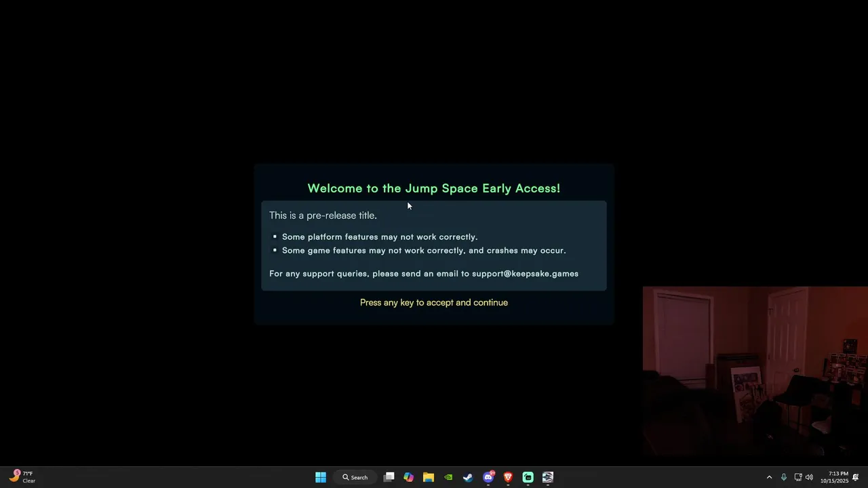This screenshot has height=488, width=868.
Task: Click the "This is a pre-release title." text
Action: (323, 216)
